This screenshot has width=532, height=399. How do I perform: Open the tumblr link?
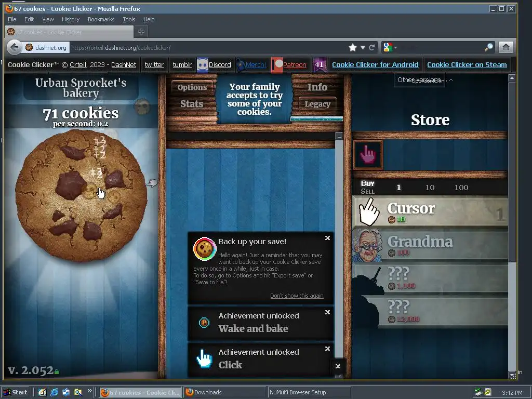(182, 65)
